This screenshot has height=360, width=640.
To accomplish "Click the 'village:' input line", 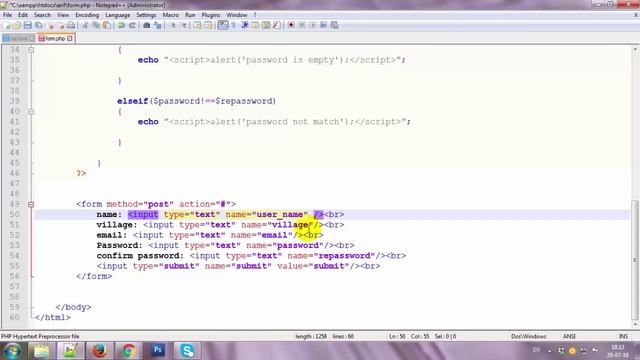I will (x=220, y=225).
